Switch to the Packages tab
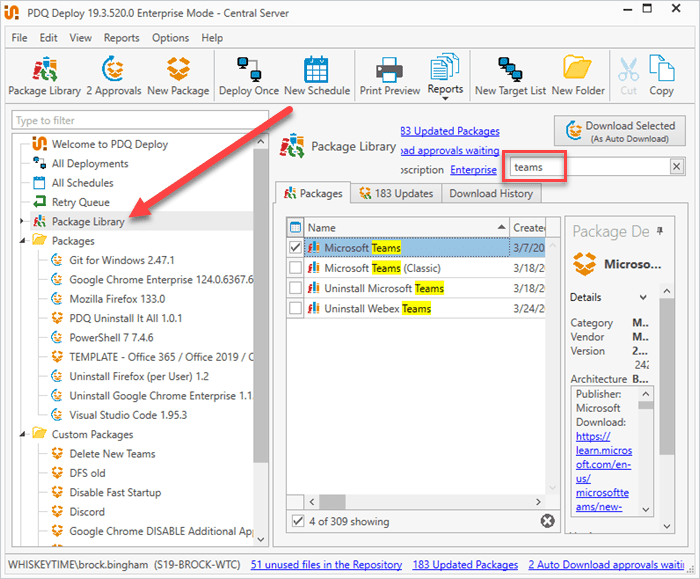 [313, 193]
